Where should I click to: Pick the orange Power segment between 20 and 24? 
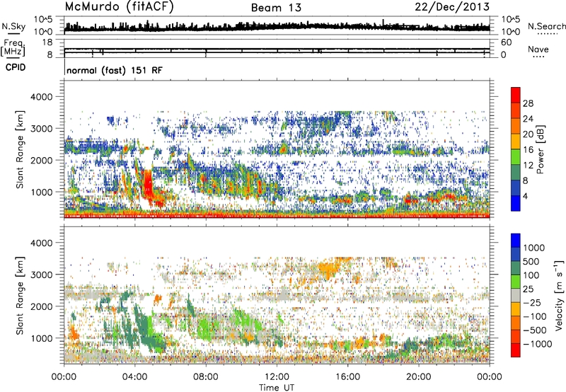(x=516, y=126)
